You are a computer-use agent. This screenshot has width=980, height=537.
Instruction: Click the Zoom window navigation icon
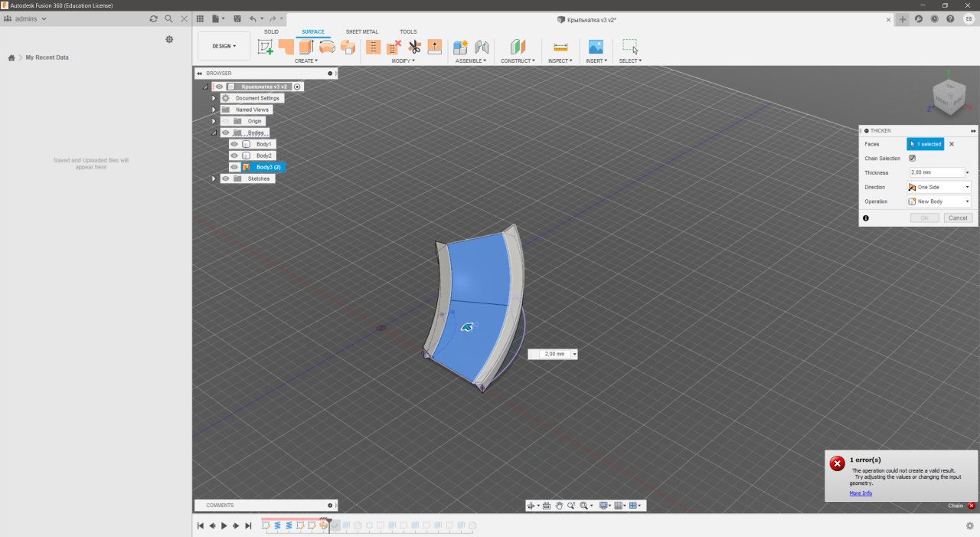click(x=585, y=506)
